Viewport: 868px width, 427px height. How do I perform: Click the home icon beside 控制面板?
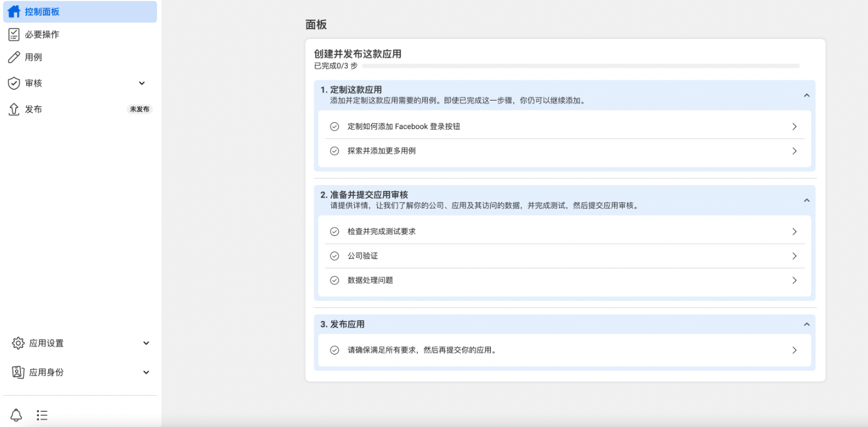(14, 11)
